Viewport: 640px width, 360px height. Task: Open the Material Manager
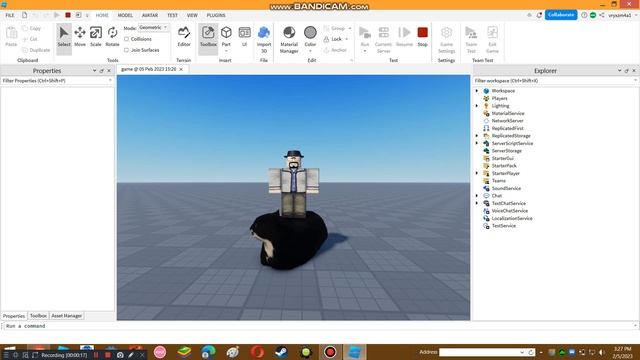click(289, 39)
